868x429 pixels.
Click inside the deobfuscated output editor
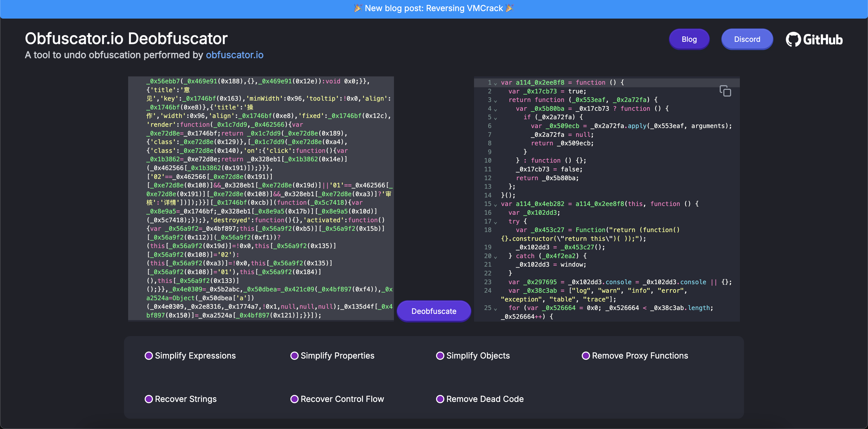[607, 199]
